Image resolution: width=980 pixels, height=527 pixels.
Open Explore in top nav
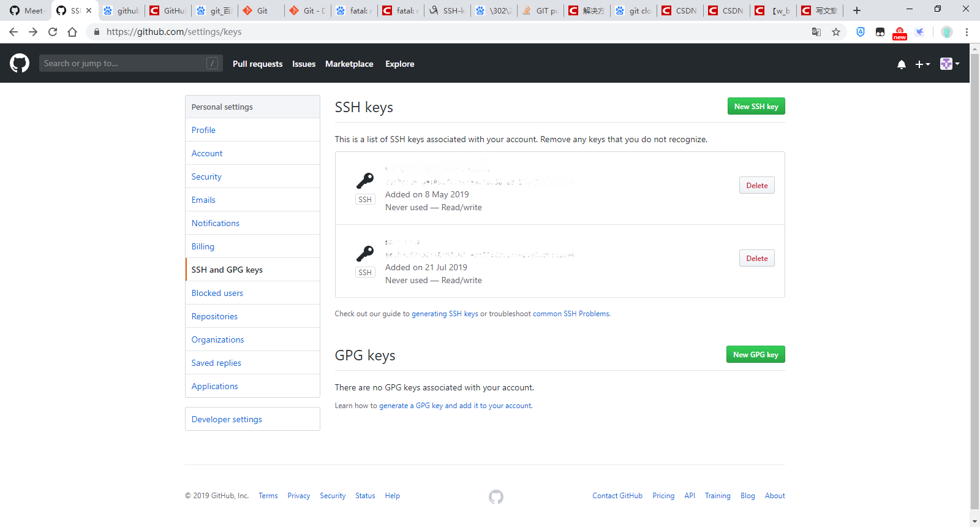point(400,64)
